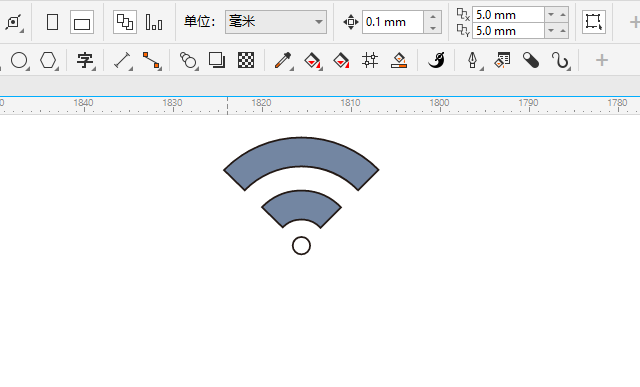
Task: Click the nudge distance field 0.1 mm
Action: [x=393, y=22]
